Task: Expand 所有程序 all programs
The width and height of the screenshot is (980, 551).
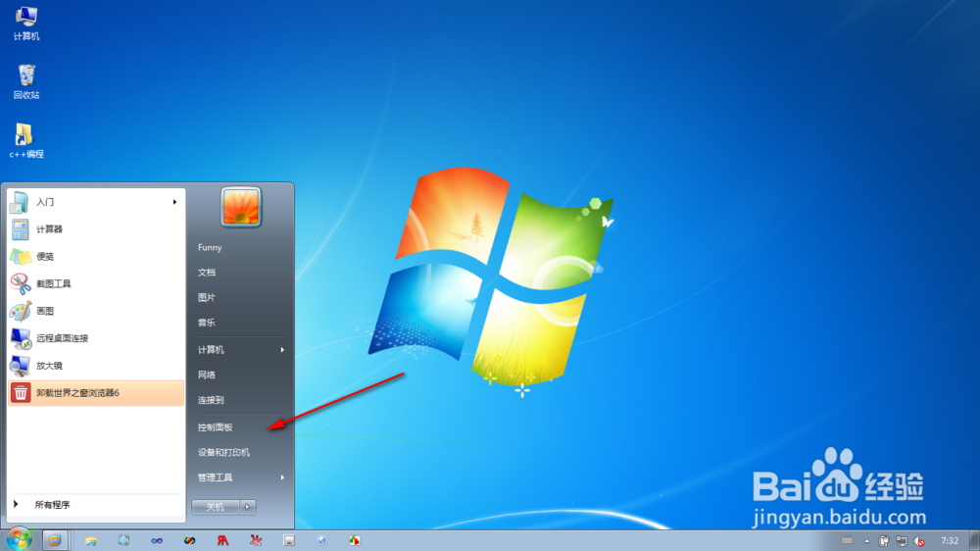Action: coord(96,505)
